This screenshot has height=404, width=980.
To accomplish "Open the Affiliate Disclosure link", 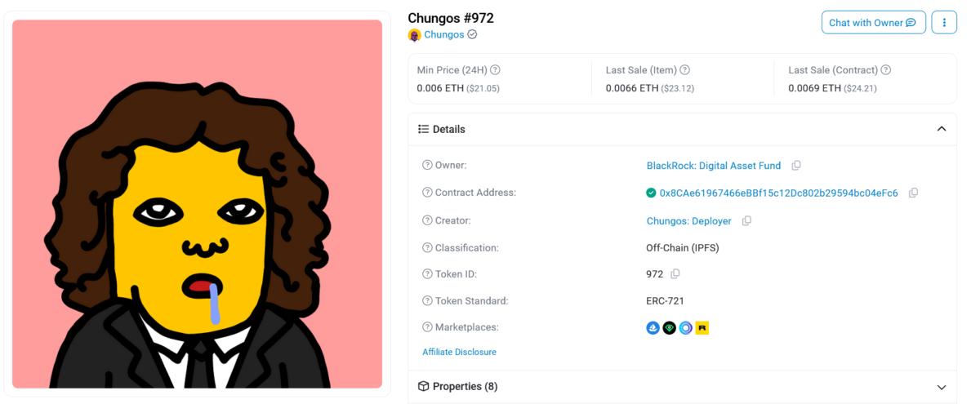I will coord(459,352).
